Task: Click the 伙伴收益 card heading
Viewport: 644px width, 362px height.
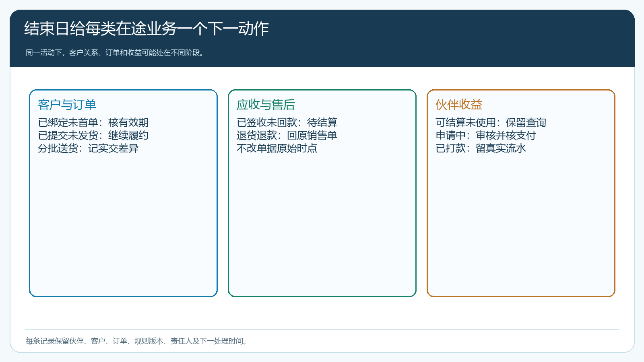Action: click(x=459, y=105)
